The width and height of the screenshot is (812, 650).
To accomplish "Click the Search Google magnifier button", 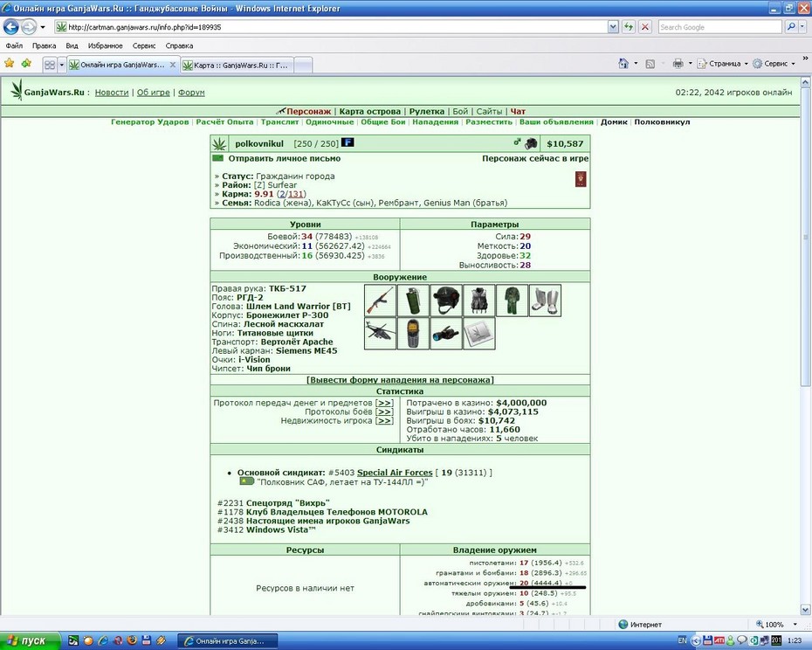I will click(x=791, y=27).
